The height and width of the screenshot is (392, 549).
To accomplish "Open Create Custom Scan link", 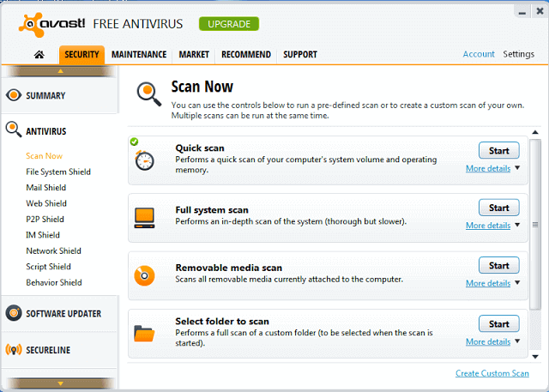I will (492, 373).
